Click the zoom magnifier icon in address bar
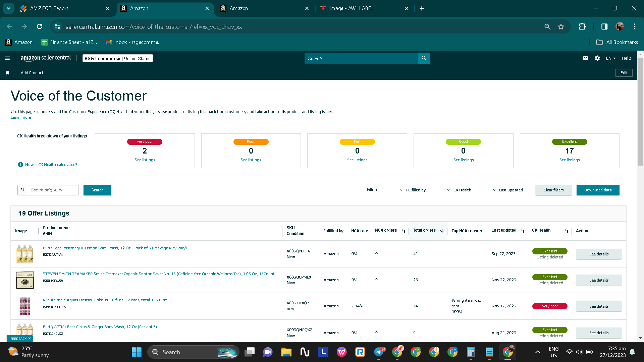Image resolution: width=644 pixels, height=362 pixels. (x=547, y=26)
